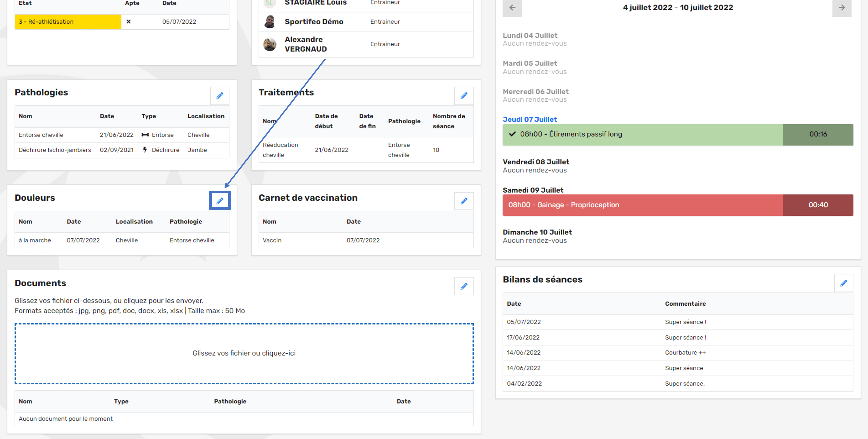Edit Bilans de séances with the pencil icon
The height and width of the screenshot is (439, 868).
[x=843, y=283]
